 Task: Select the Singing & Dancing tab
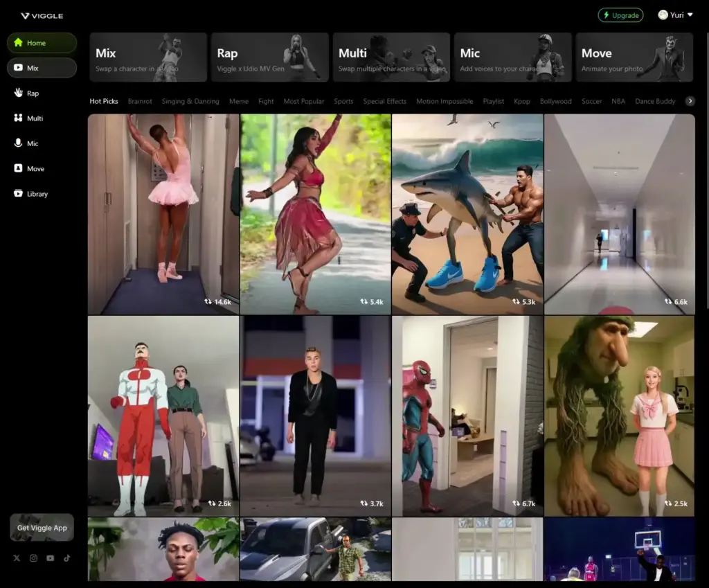[x=190, y=101]
